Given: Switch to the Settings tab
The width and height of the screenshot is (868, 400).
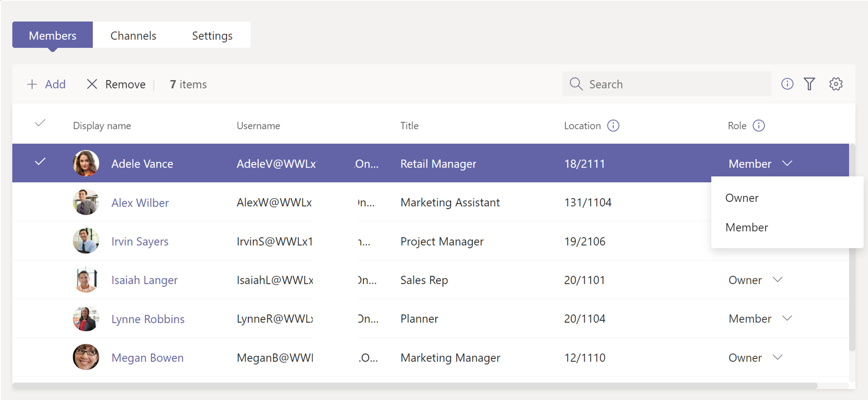Looking at the screenshot, I should (213, 35).
